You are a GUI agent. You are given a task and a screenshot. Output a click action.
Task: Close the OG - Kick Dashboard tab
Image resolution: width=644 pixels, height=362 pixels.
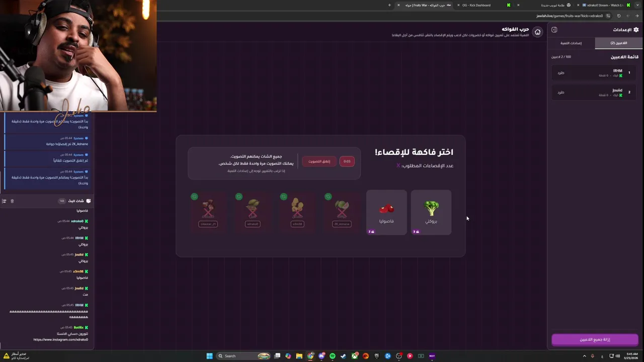(458, 5)
